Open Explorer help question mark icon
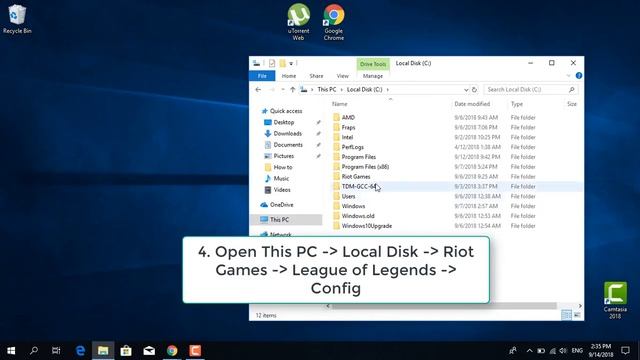 (x=579, y=76)
